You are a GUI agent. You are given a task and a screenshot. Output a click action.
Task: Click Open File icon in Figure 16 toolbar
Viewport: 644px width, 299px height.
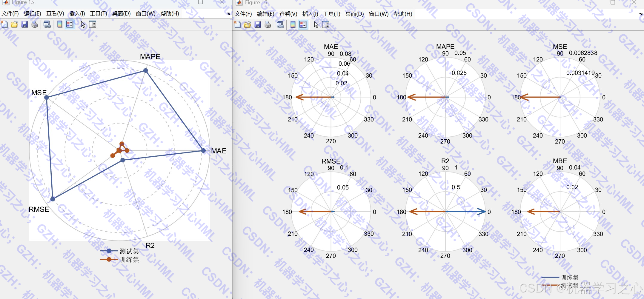pyautogui.click(x=247, y=25)
